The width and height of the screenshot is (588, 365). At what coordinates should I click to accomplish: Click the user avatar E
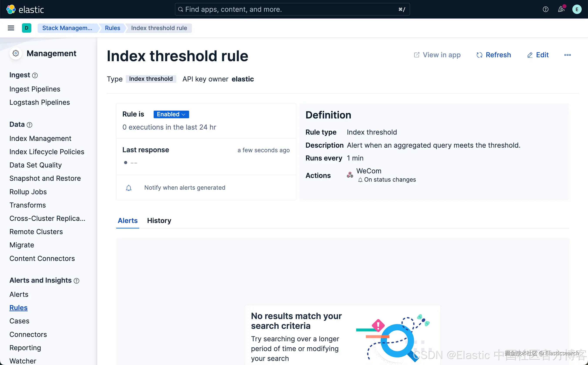pos(577,9)
